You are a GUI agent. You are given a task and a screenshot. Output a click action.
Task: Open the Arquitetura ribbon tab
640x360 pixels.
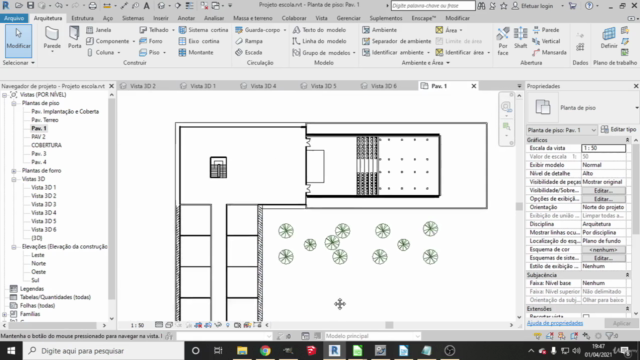click(x=48, y=18)
